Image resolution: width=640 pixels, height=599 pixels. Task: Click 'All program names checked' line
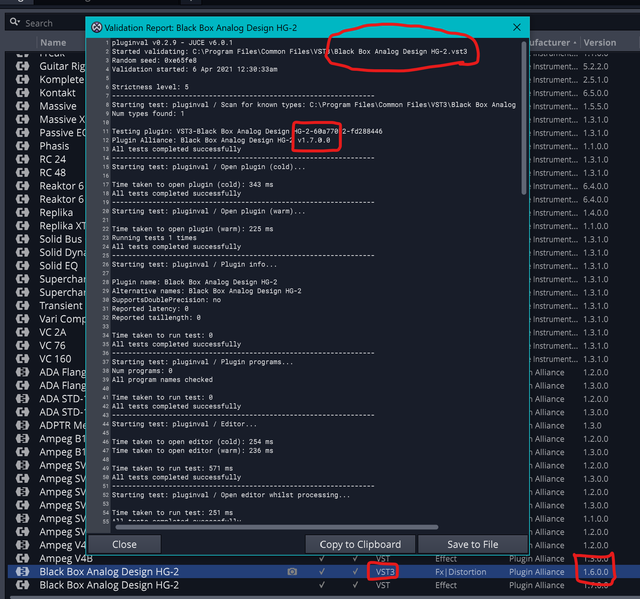(162, 379)
